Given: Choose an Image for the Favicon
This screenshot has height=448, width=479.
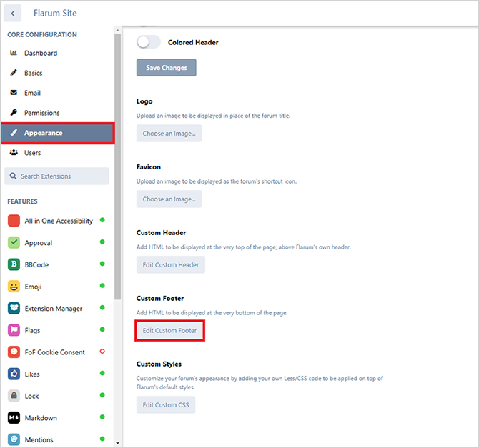Looking at the screenshot, I should [x=169, y=199].
